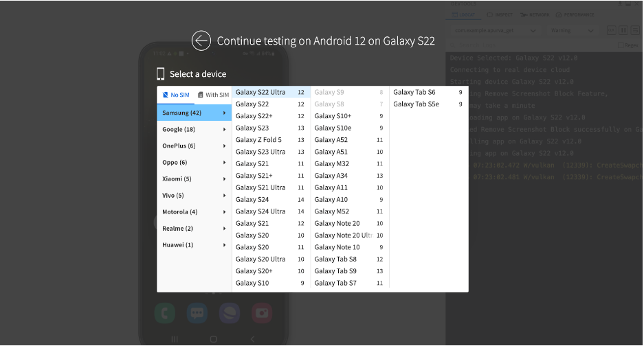Select Galaxy M52
This screenshot has height=346, width=644.
tap(350, 211)
